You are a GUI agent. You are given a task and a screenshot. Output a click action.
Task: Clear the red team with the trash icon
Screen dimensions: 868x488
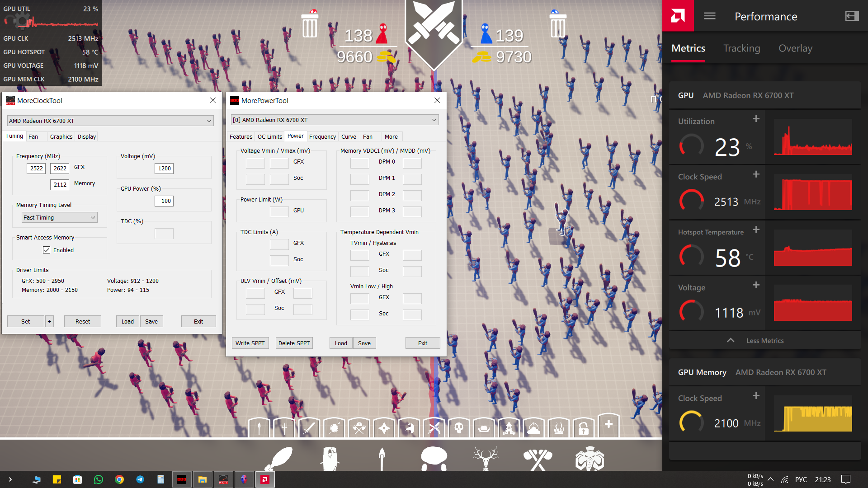click(310, 25)
